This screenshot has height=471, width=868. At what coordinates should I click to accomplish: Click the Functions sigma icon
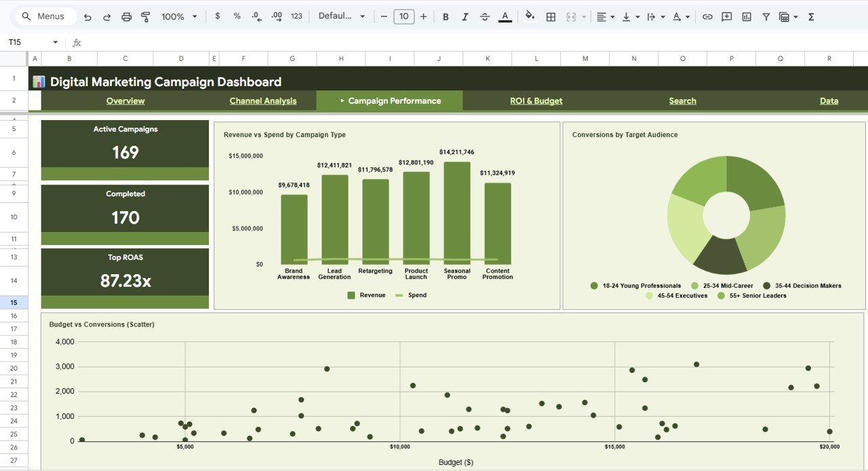[811, 16]
